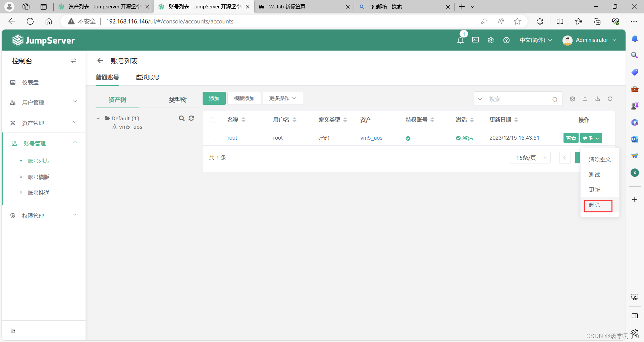Image resolution: width=644 pixels, height=342 pixels.
Task: Open the Administrator user menu
Action: 590,40
